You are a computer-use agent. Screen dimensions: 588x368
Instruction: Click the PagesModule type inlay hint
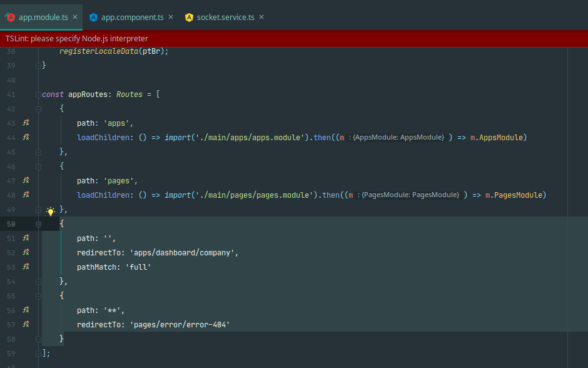coord(408,195)
